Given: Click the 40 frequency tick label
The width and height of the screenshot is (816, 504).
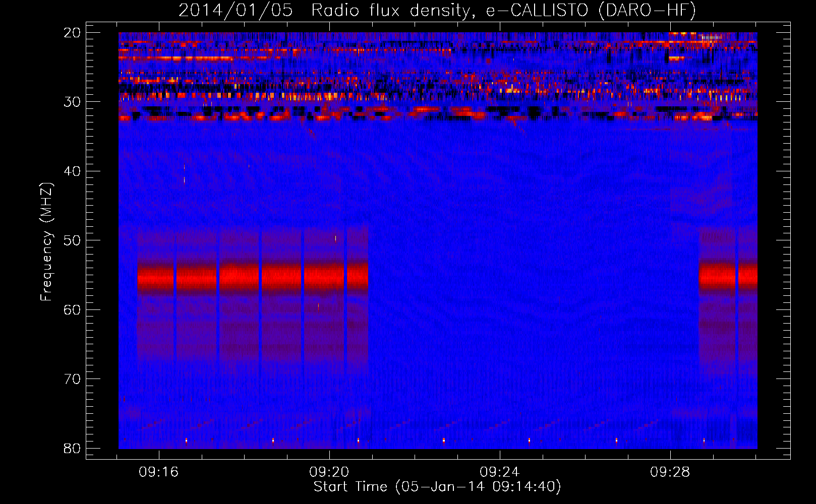Looking at the screenshot, I should (73, 171).
